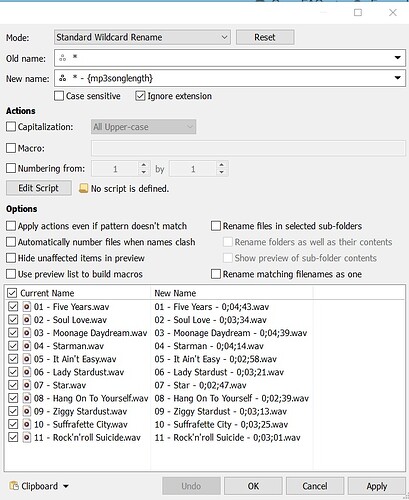This screenshot has width=409, height=500.
Task: Select row '05 - It Ain't Easy.wav'
Action: 75,359
